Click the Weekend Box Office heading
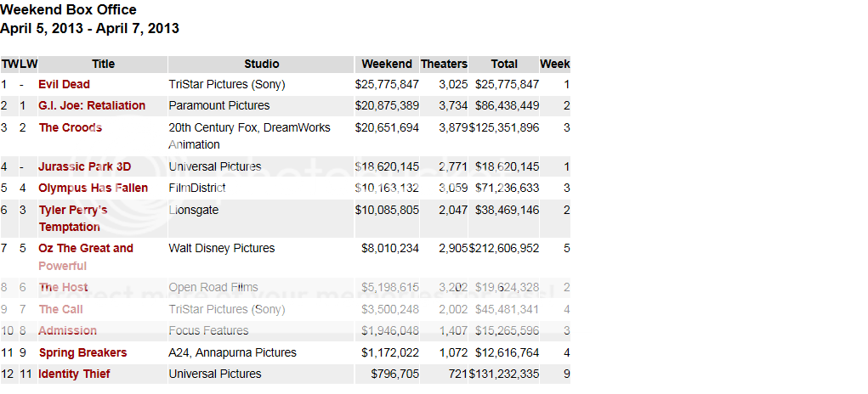Viewport: 868px width, 394px height. point(68,9)
